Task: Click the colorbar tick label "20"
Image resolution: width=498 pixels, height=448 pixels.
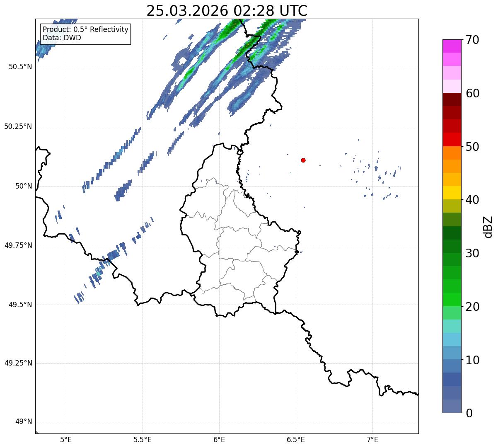Action: tap(472, 307)
